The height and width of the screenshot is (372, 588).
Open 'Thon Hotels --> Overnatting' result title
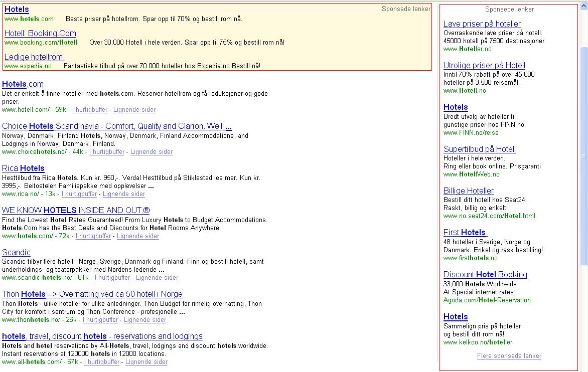pos(92,294)
